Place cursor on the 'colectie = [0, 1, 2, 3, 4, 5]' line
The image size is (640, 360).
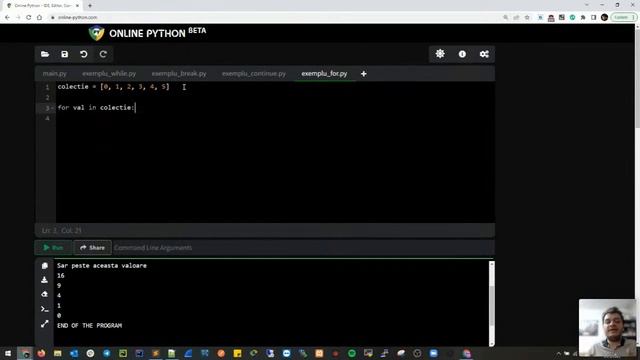(x=113, y=87)
